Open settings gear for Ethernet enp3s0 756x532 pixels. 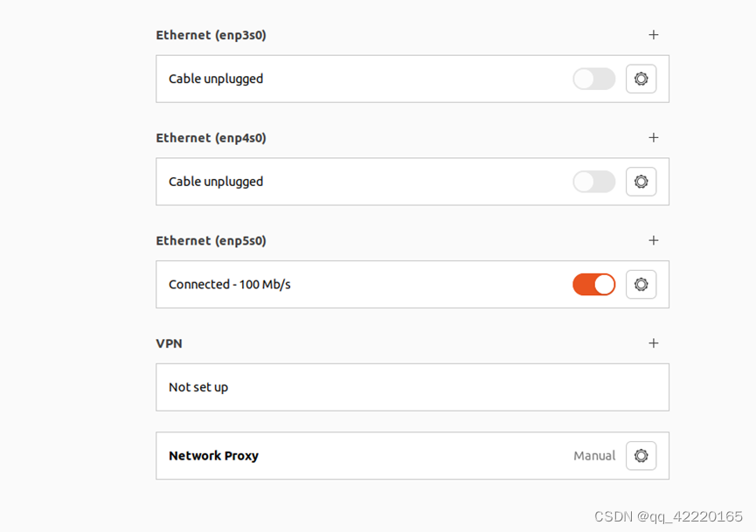[x=641, y=79]
